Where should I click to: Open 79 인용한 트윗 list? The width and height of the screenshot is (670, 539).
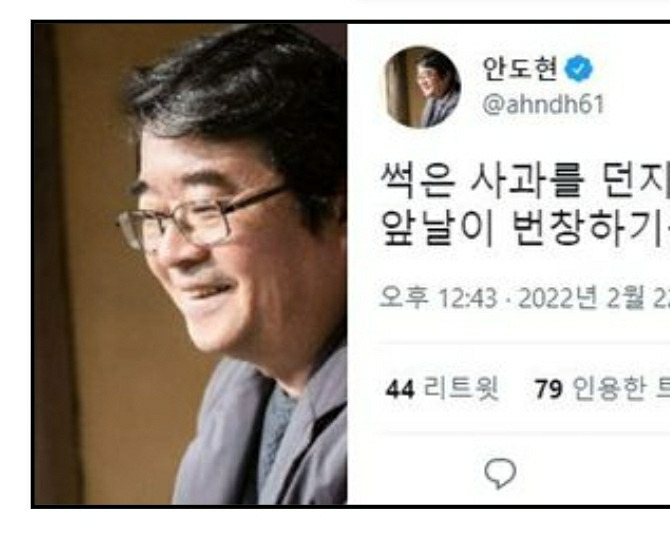click(602, 389)
